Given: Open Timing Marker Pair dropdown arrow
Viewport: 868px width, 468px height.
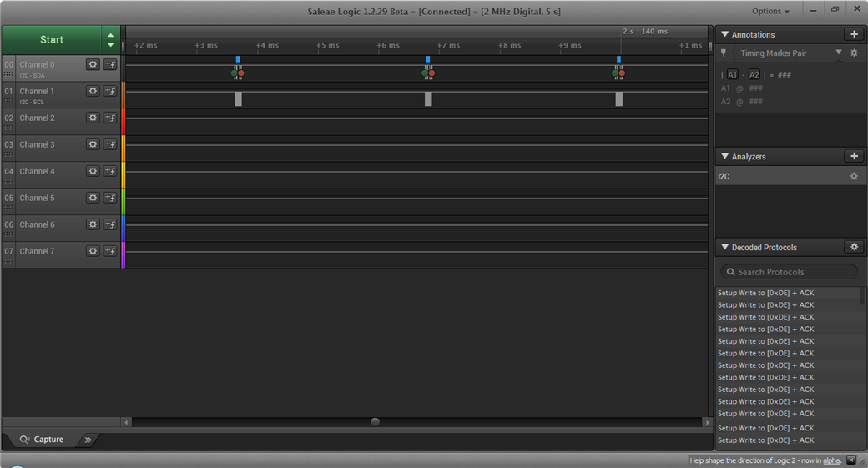Looking at the screenshot, I should coord(839,53).
